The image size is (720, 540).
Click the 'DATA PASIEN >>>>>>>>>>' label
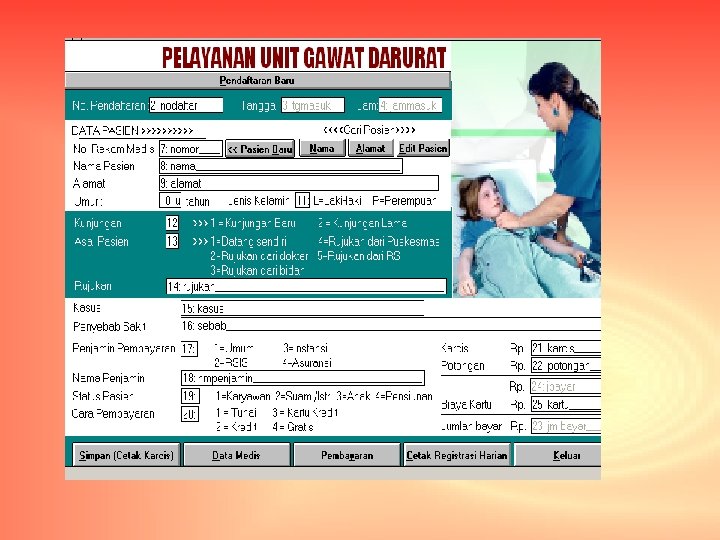point(132,131)
